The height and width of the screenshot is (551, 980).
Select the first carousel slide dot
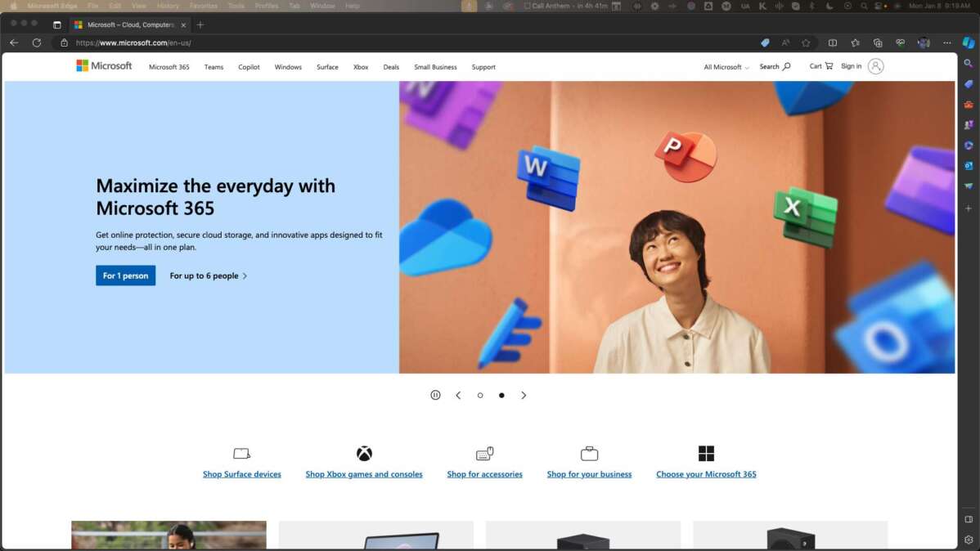[x=480, y=396]
